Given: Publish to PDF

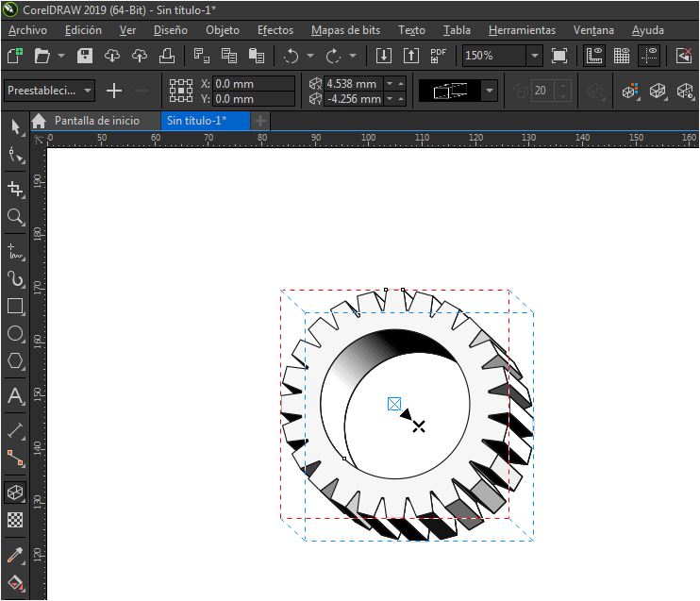Looking at the screenshot, I should (438, 56).
